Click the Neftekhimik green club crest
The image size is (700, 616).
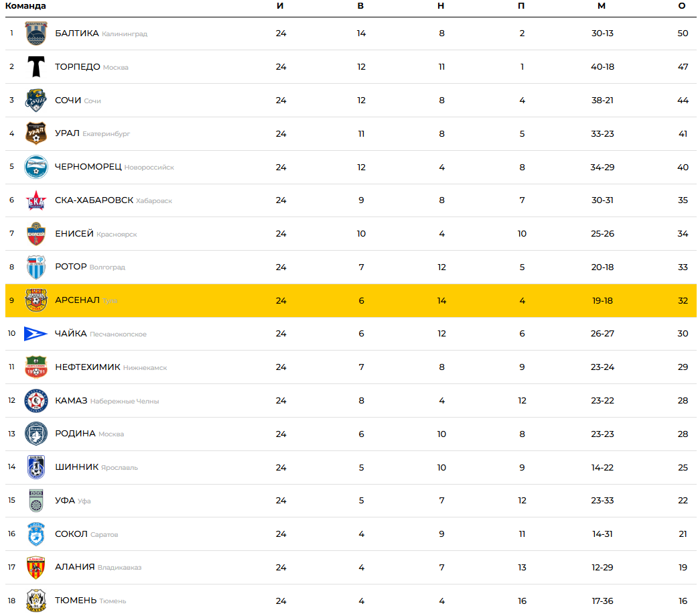click(36, 367)
